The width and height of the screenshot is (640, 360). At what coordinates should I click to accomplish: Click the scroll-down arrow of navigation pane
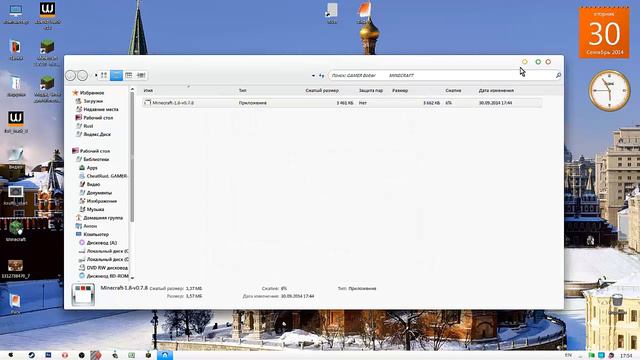pos(132,278)
